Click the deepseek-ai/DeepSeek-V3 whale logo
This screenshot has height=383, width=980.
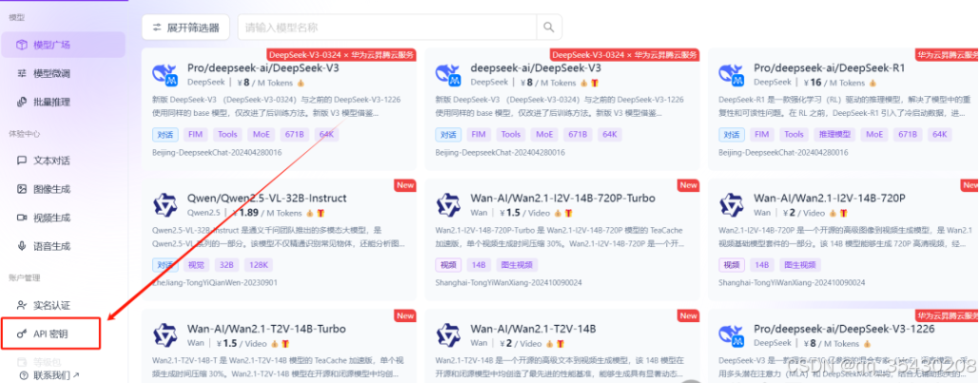click(449, 74)
